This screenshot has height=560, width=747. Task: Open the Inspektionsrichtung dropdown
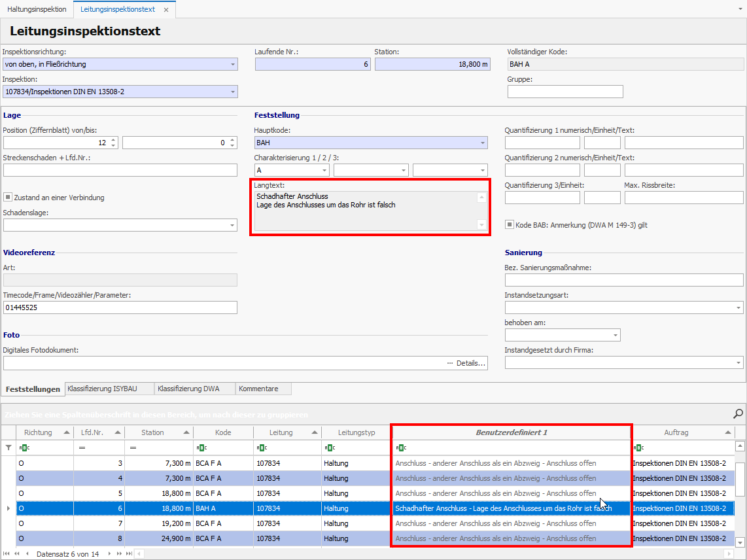pyautogui.click(x=233, y=64)
